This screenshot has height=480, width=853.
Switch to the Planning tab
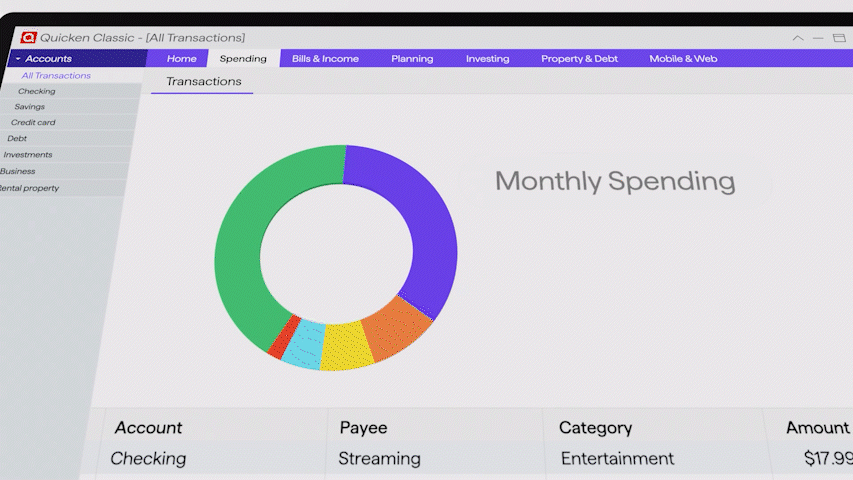[412, 58]
